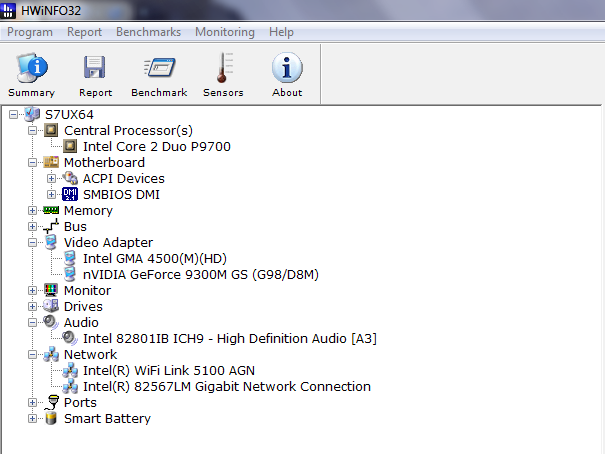Click the Network category icon
Screen dimensions: 605x454
coord(51,354)
